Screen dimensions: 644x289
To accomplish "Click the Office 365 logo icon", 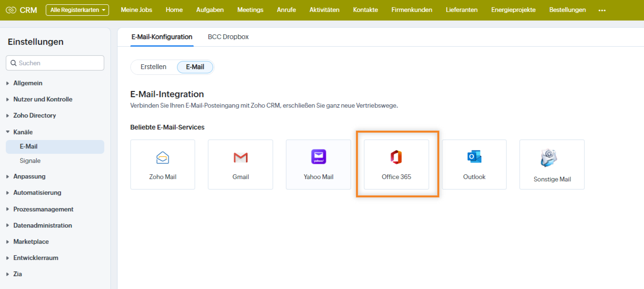I will [396, 157].
